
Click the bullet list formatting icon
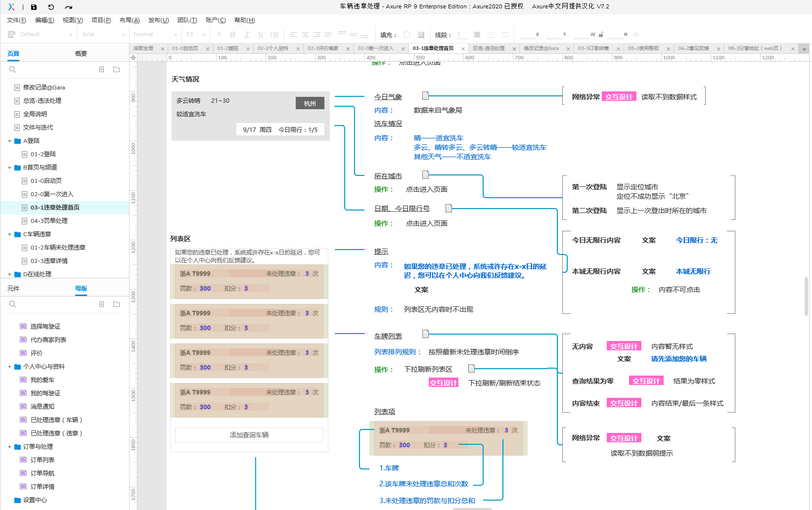point(274,35)
